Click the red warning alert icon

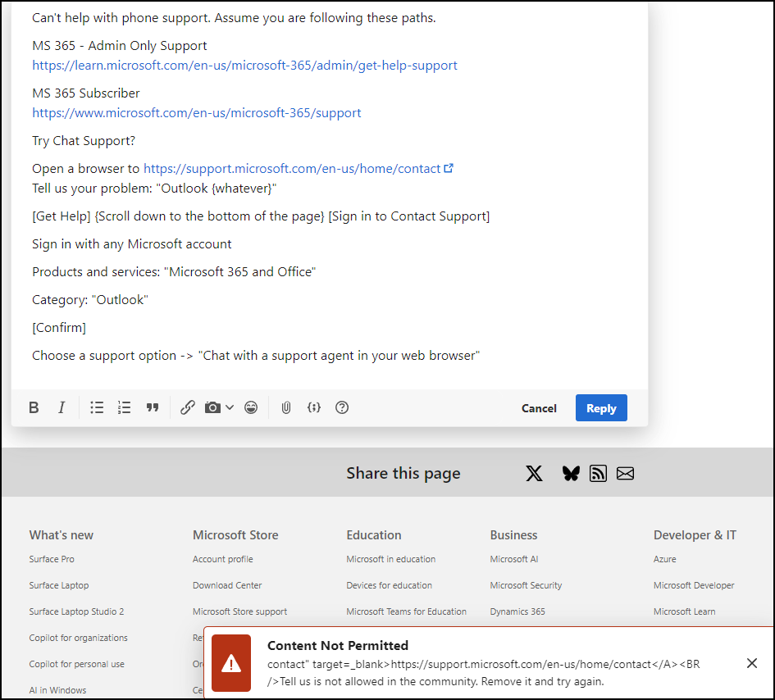pyautogui.click(x=231, y=663)
